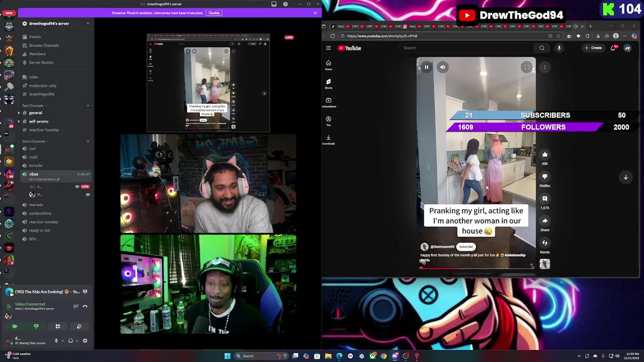This screenshot has height=362, width=644.
Task: Create a channel in Voice Channels
Action: (88, 141)
